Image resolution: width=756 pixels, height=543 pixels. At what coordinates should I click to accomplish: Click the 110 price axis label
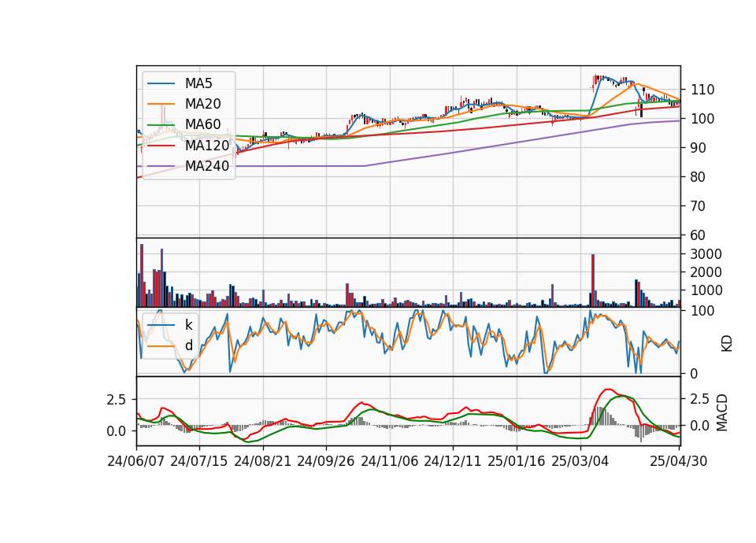coord(702,90)
